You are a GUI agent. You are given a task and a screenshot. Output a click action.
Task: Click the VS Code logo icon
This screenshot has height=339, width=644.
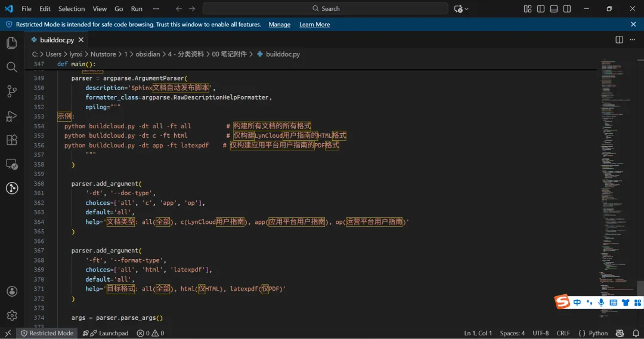[x=8, y=8]
